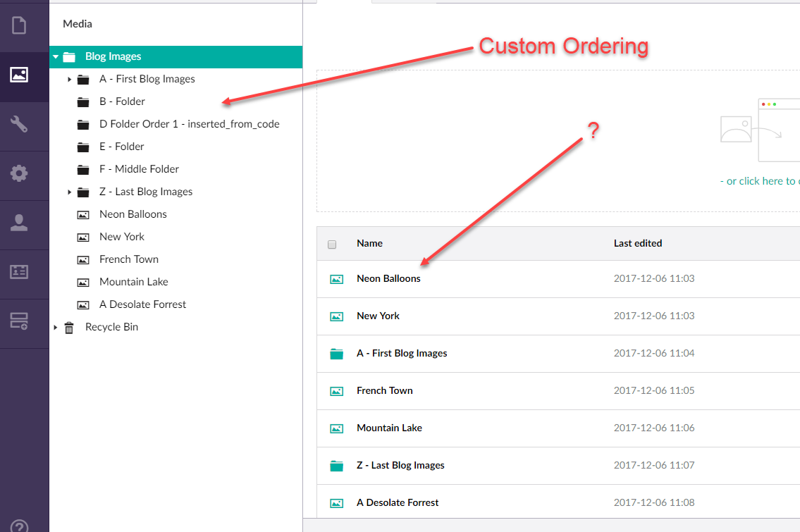800x532 pixels.
Task: Select B - Folder in the tree
Action: coord(122,101)
